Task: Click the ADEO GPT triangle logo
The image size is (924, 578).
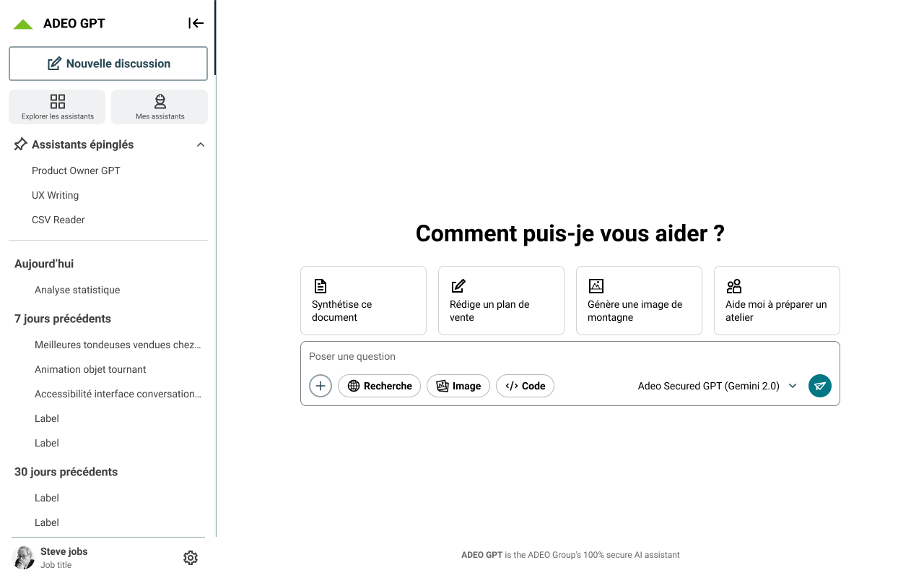Action: (x=22, y=22)
